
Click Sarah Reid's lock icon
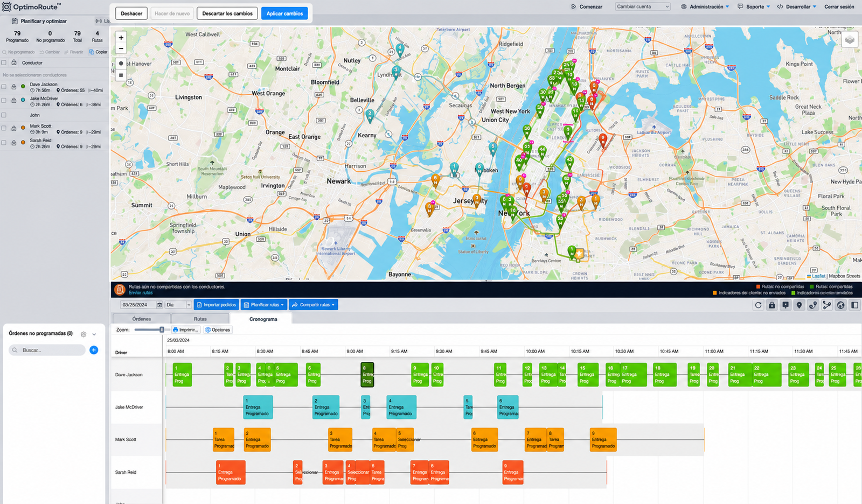click(14, 143)
